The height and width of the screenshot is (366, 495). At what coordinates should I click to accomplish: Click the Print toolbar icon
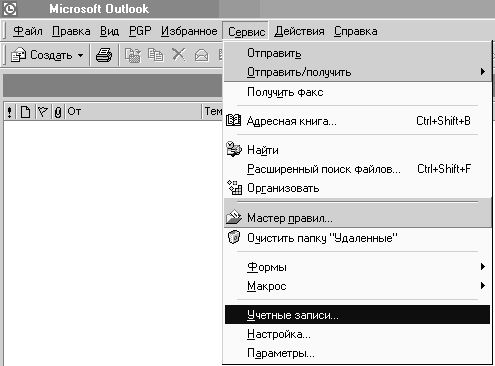point(104,55)
